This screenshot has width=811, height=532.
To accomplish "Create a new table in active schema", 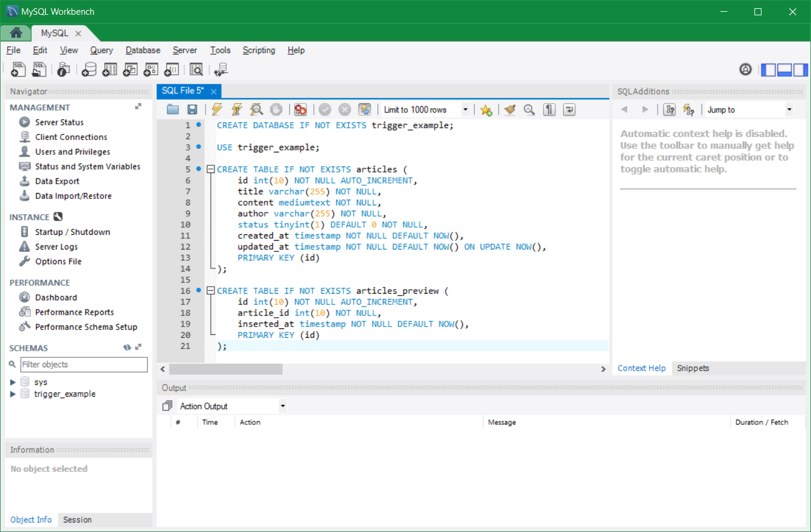I will coord(110,69).
